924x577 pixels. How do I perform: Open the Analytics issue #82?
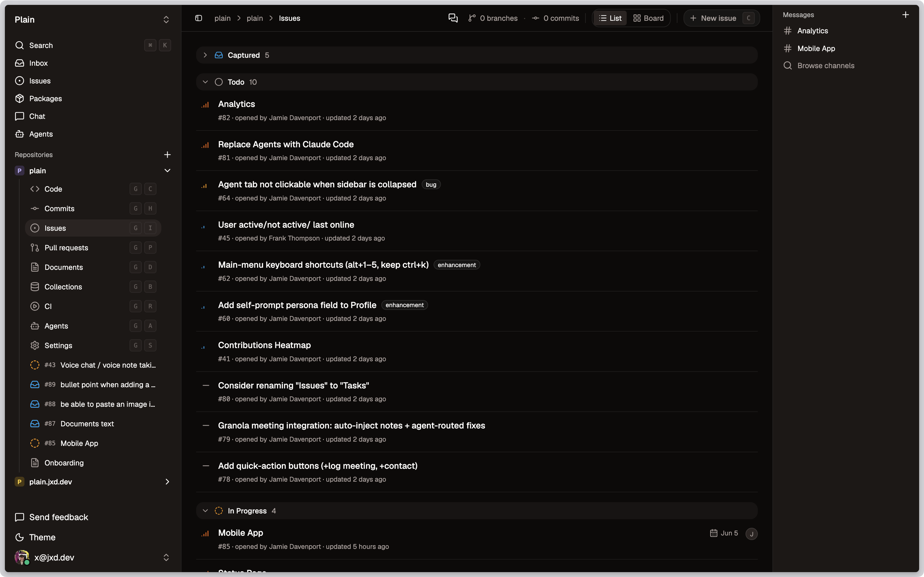(x=236, y=104)
